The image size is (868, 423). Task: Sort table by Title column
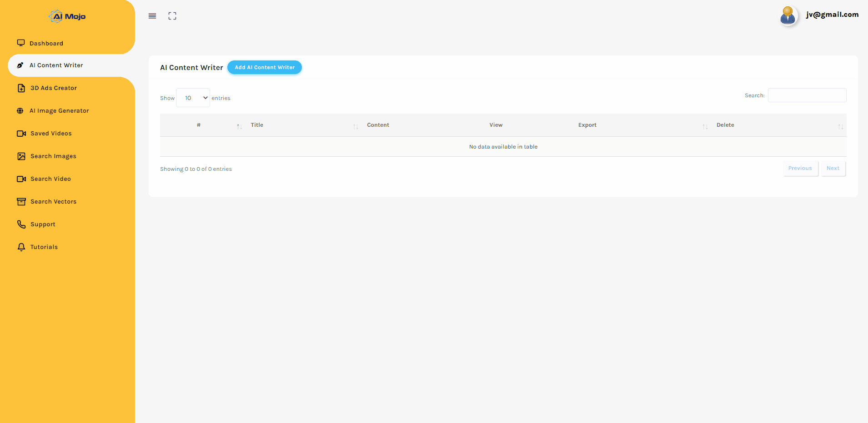tap(257, 125)
